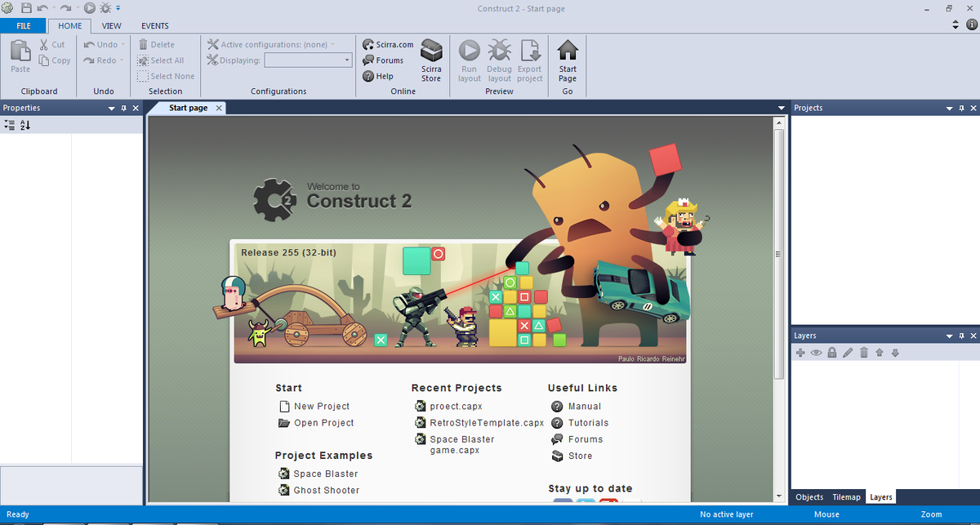The height and width of the screenshot is (525, 980).
Task: Click the About info icon at top right
Action: point(972,25)
